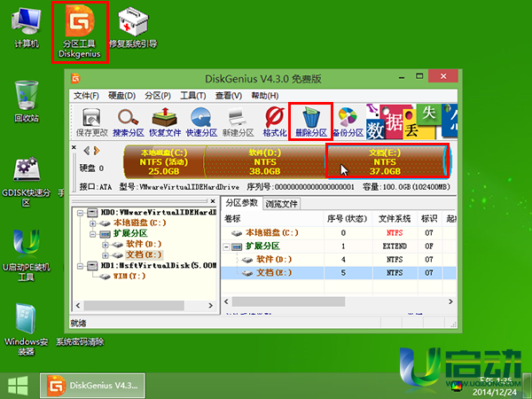Go to next disk with right arrow

click(97, 151)
